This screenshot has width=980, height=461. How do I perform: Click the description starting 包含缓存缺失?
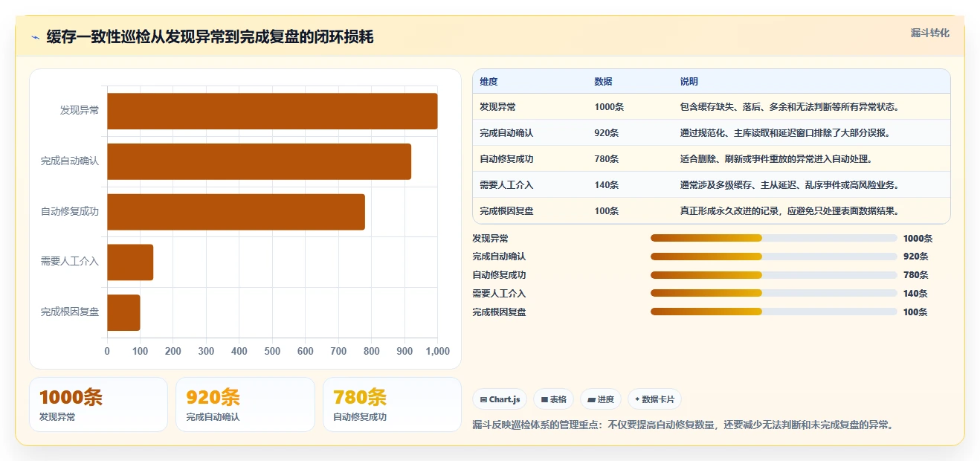pos(790,107)
